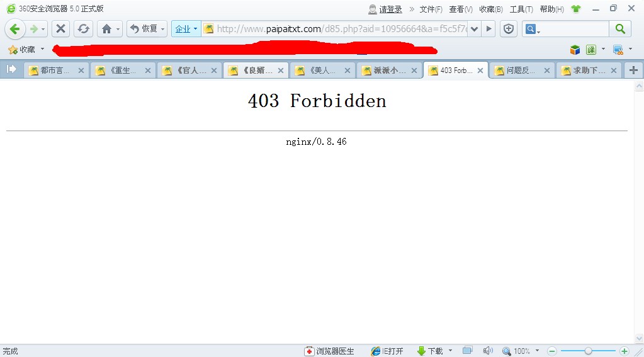Open the 企业 site badge dropdown
This screenshot has height=357, width=644.
coord(186,29)
